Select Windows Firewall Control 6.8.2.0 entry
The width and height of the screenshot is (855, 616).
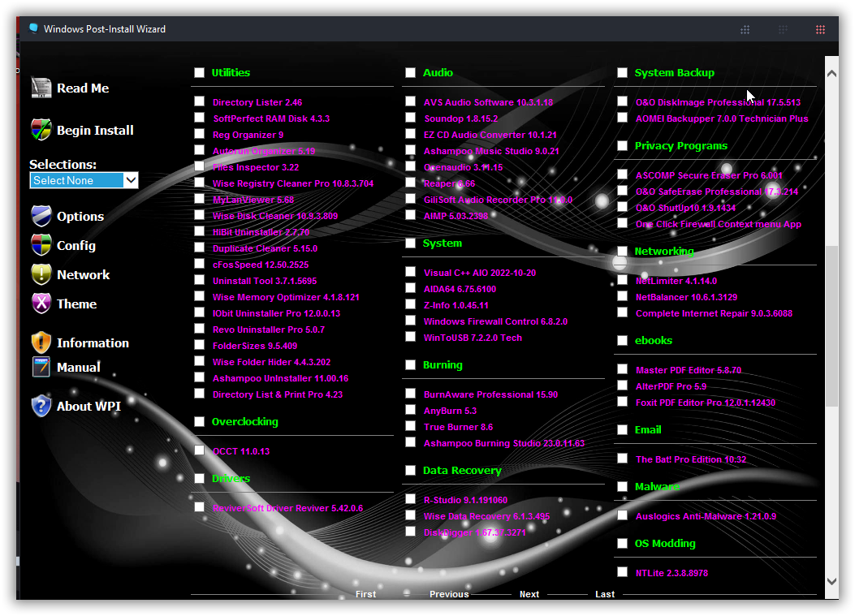[x=495, y=321]
